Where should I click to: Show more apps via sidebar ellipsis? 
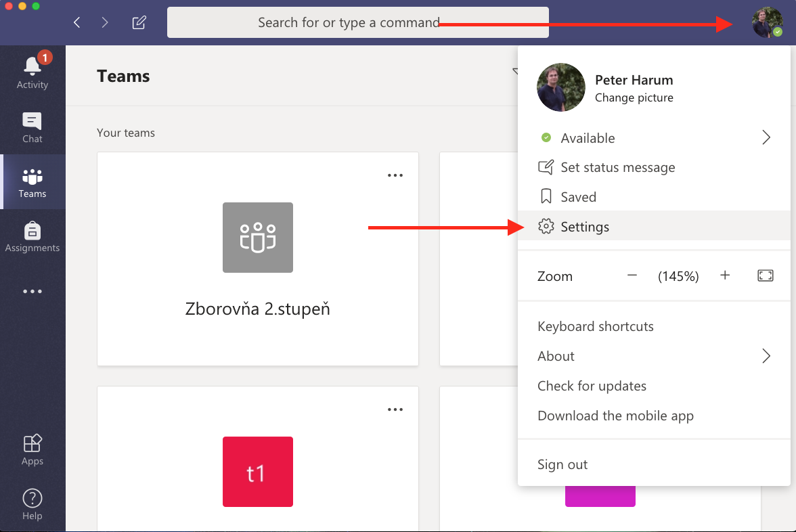point(32,292)
